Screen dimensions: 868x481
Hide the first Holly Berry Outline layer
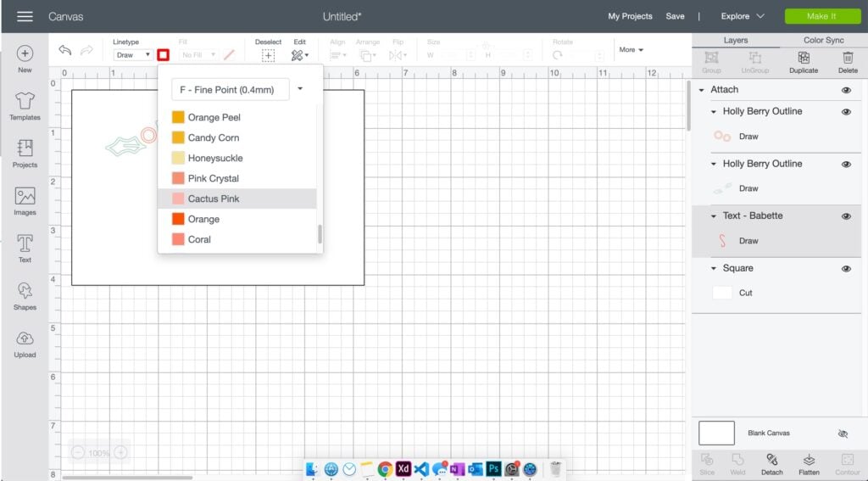846,112
